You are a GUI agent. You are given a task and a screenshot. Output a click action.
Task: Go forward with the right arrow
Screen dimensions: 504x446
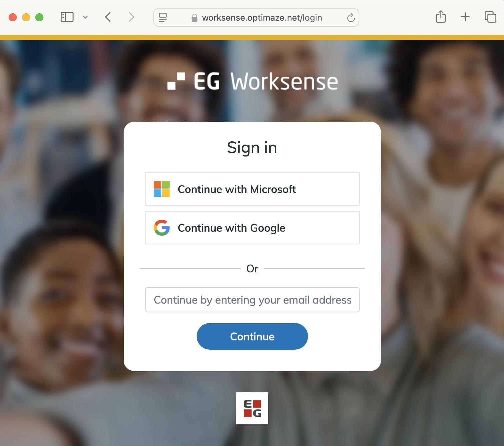coord(132,17)
